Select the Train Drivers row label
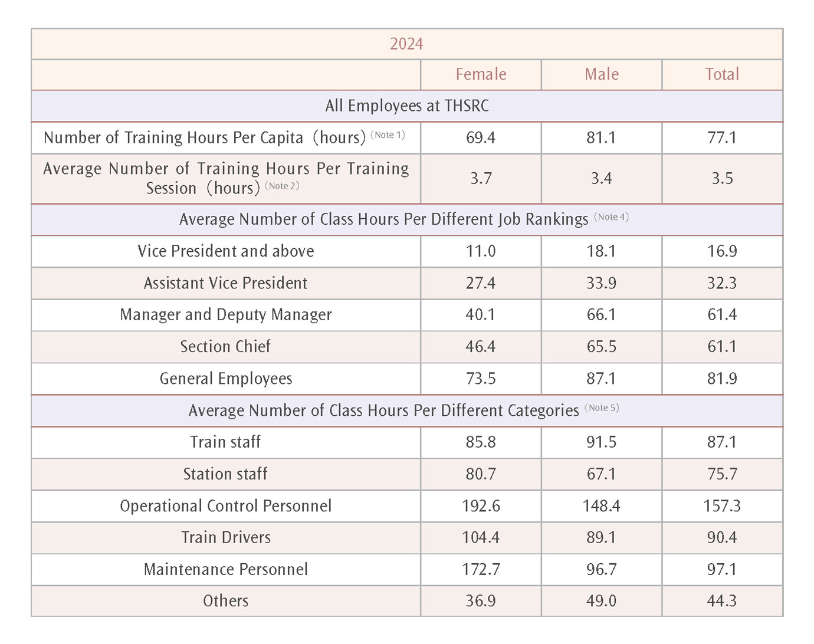814x644 pixels. tap(225, 538)
